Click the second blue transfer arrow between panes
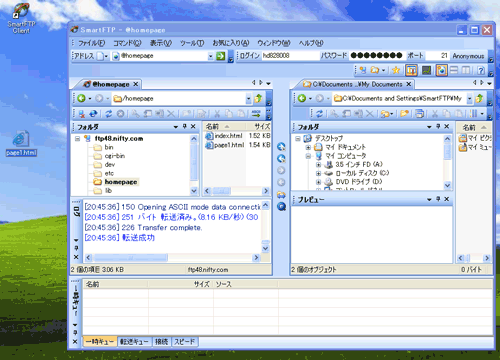Viewport: 500px width, 360px height. pyautogui.click(x=281, y=159)
